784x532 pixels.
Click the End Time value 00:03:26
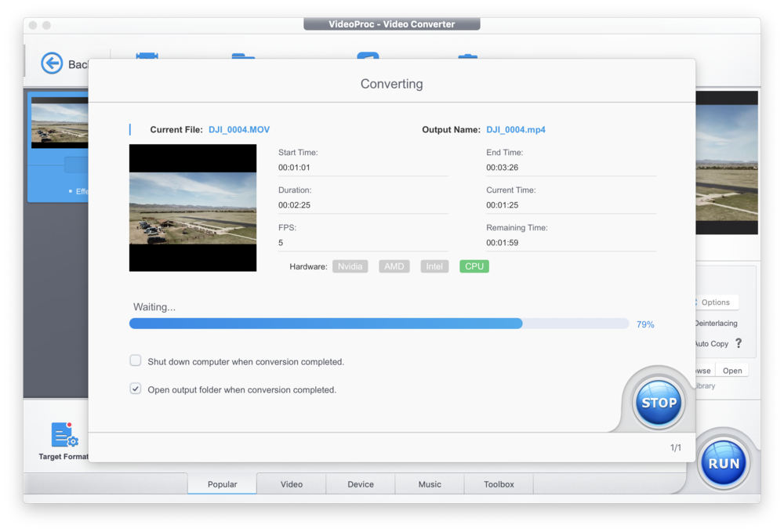[x=502, y=168]
